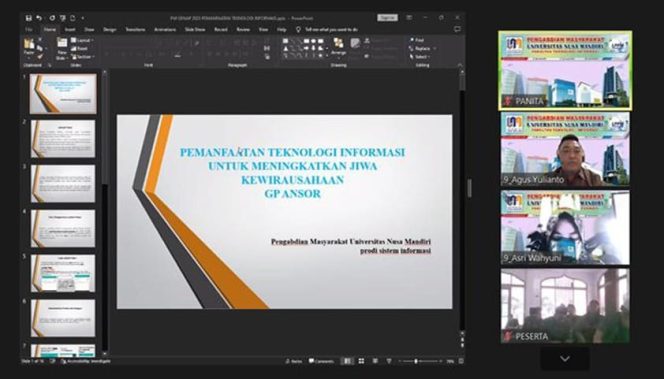Image resolution: width=664 pixels, height=379 pixels.
Task: Click the Tell me lightbulb search icon
Action: (298, 30)
